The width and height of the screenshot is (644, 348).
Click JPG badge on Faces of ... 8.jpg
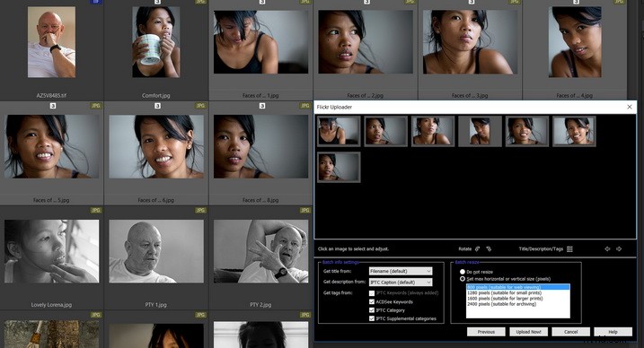click(305, 106)
